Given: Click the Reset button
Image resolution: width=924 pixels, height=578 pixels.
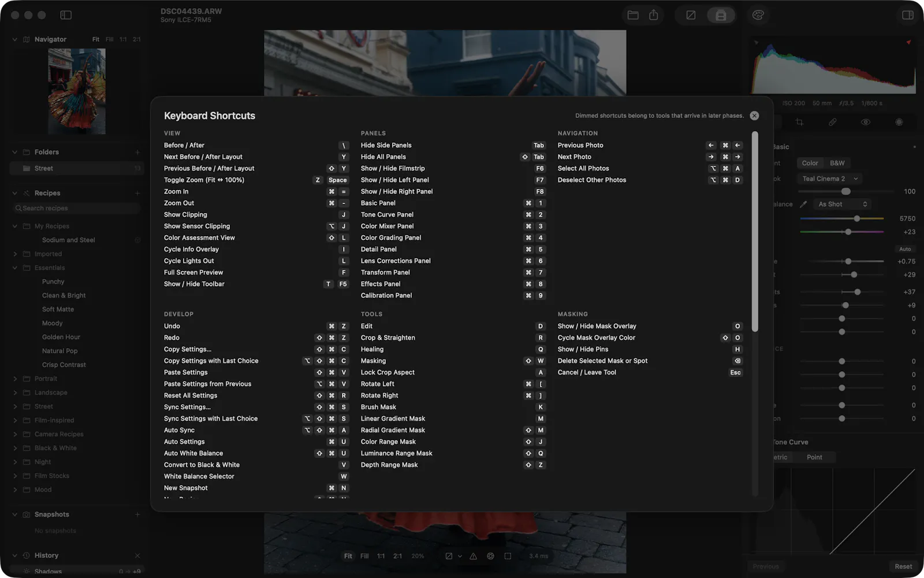Looking at the screenshot, I should (x=903, y=566).
